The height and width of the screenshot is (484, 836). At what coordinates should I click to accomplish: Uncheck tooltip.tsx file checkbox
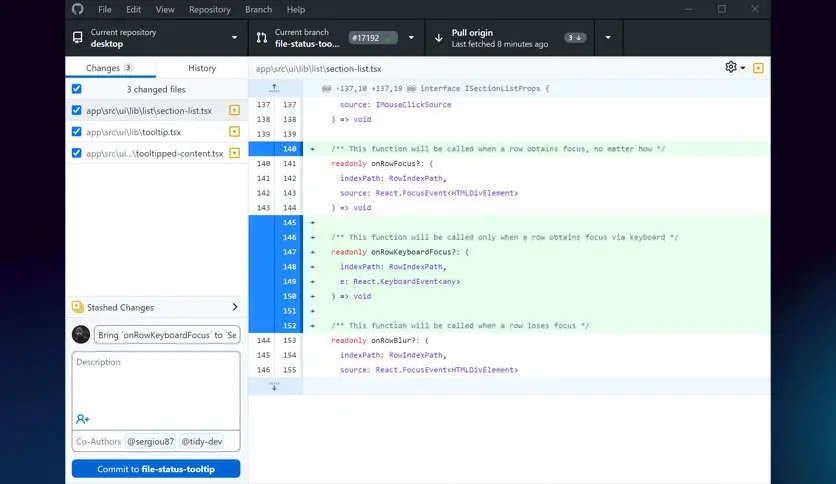coord(77,132)
